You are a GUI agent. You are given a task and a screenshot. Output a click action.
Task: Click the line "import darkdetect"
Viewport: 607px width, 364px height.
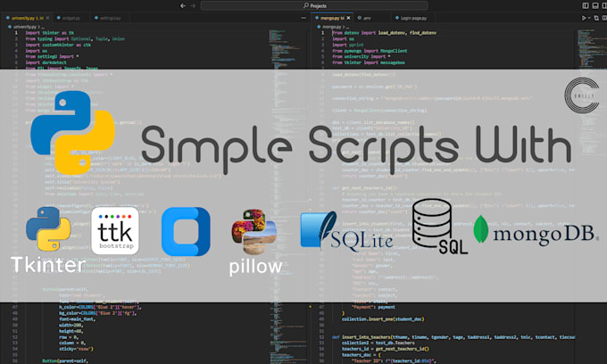pyautogui.click(x=46, y=62)
